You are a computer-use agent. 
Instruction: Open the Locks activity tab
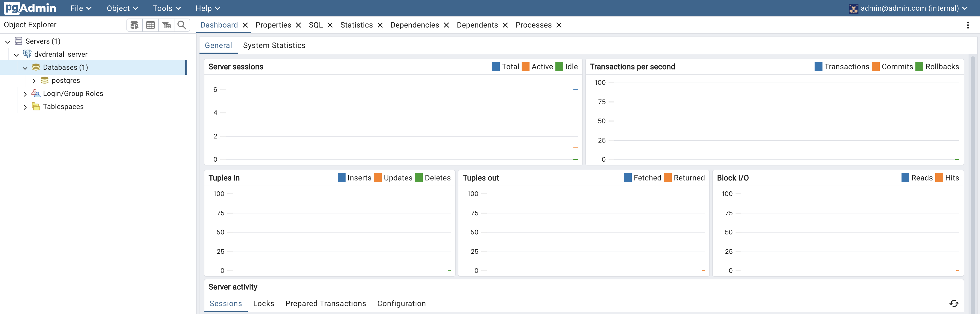coord(264,303)
